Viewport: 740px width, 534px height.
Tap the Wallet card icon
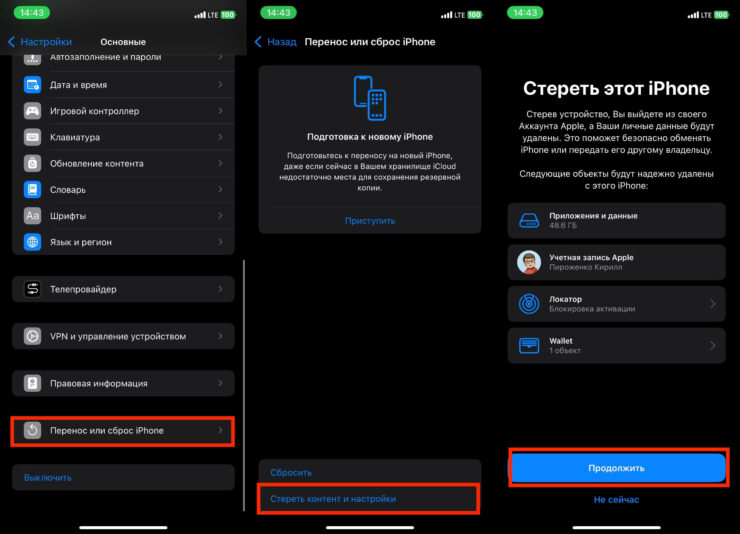(529, 346)
